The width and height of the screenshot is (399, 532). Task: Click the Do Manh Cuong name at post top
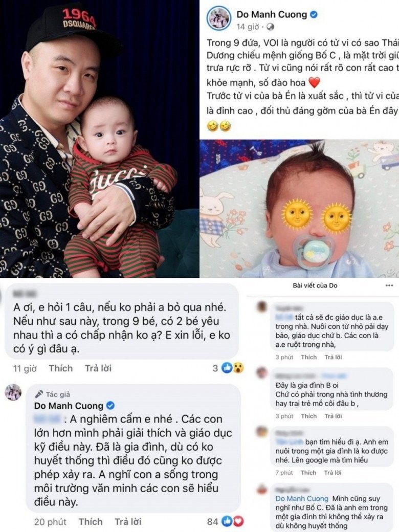tap(272, 14)
